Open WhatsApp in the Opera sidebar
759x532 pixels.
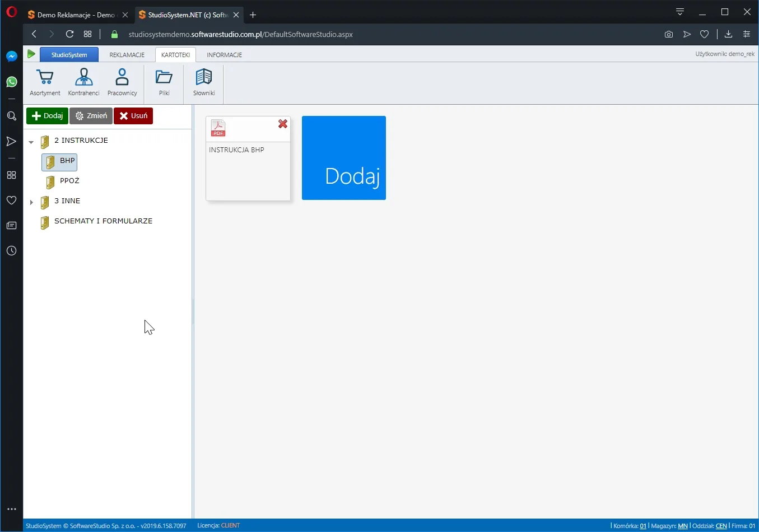tap(11, 82)
